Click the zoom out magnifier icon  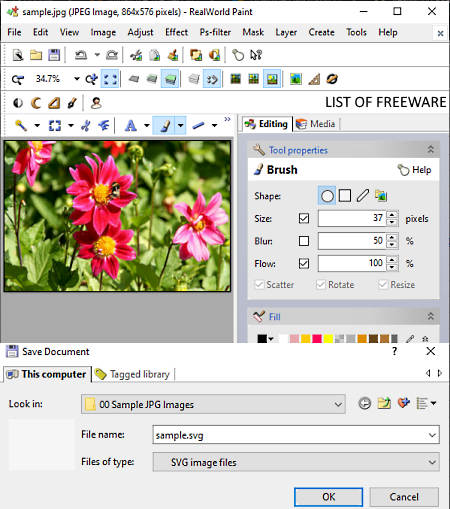(18, 79)
